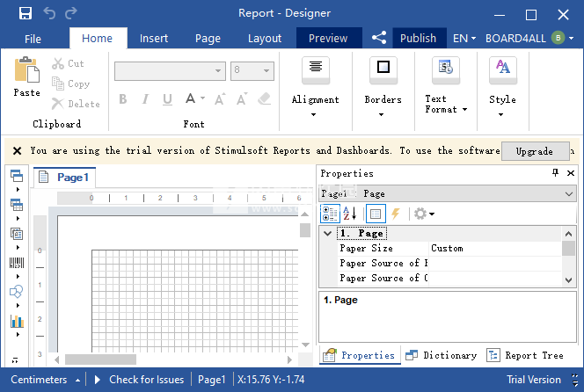584x392 pixels.
Task: Open the font color dropdown arrow
Action: [202, 98]
